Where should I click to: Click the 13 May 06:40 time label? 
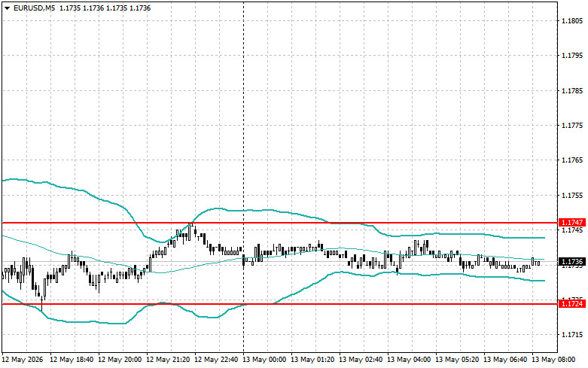click(504, 360)
